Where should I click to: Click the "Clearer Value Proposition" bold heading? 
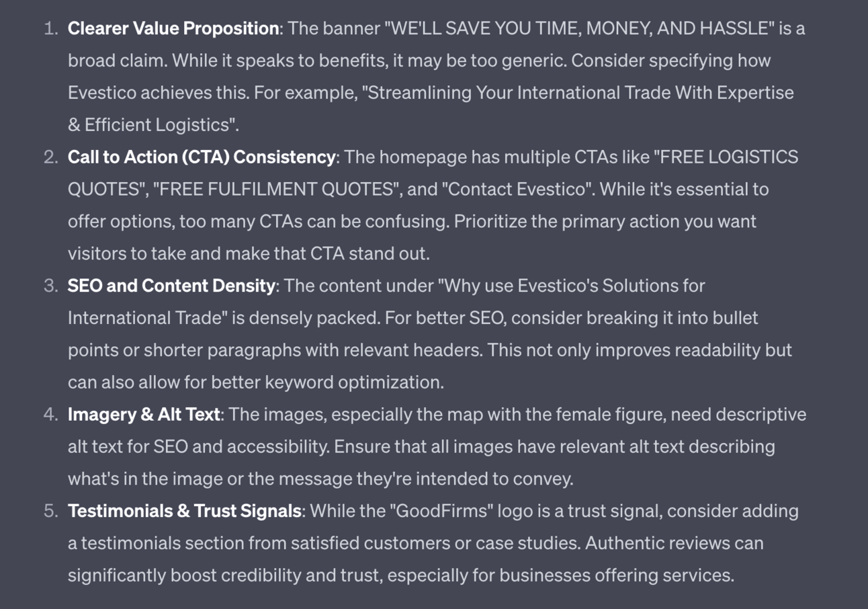point(173,28)
